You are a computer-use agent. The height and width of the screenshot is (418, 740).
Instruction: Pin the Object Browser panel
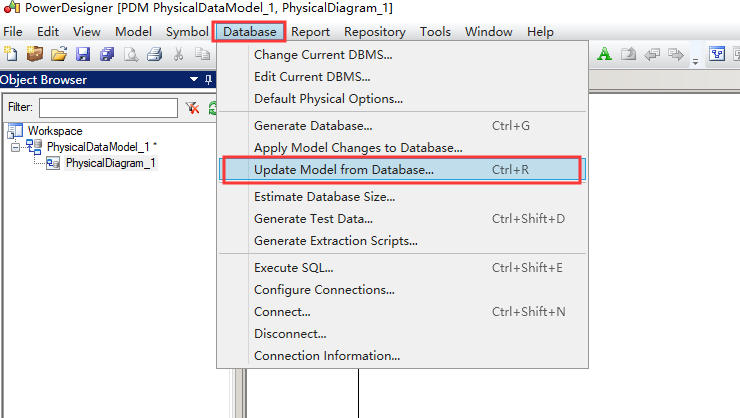coord(209,79)
